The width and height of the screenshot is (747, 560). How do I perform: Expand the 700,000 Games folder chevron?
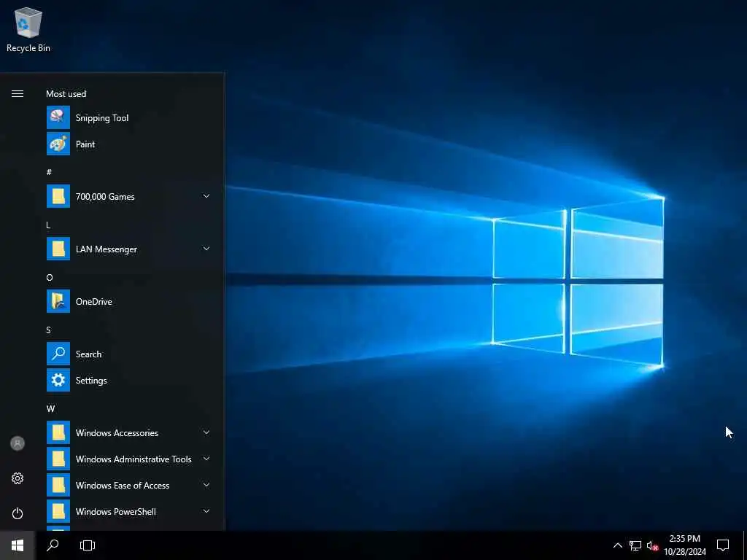pos(206,196)
